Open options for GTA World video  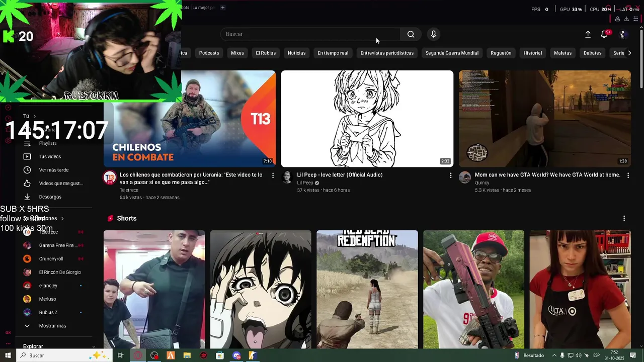[628, 175]
